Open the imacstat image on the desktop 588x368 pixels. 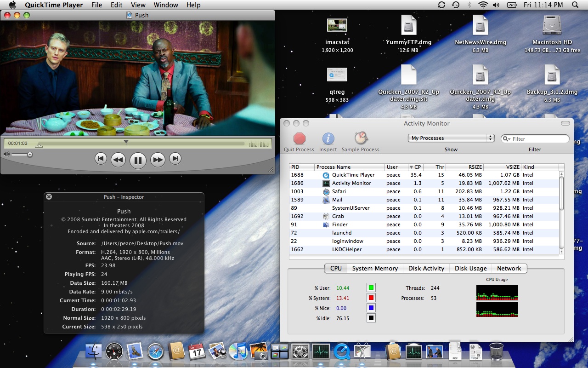(x=337, y=25)
